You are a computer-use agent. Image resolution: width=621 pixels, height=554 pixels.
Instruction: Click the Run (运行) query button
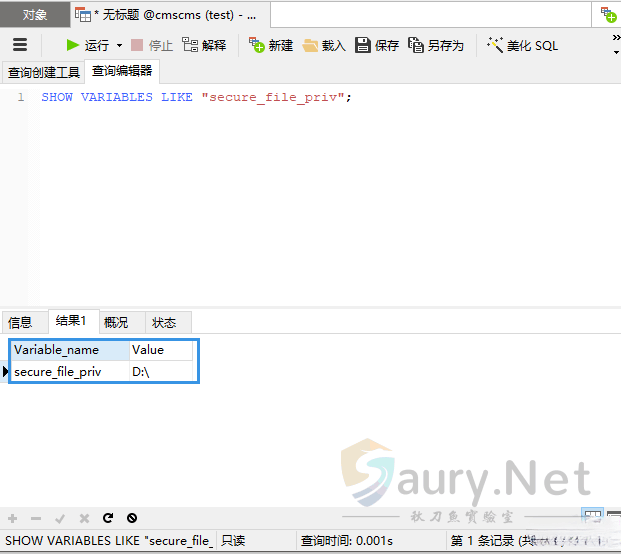click(87, 45)
